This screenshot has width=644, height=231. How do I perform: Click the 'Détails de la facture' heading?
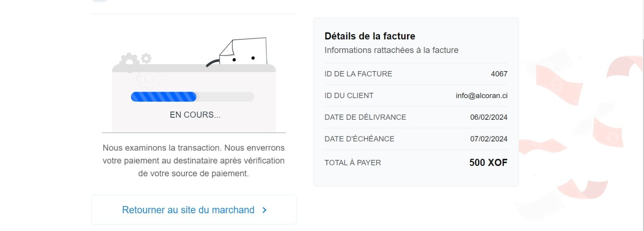click(x=369, y=36)
